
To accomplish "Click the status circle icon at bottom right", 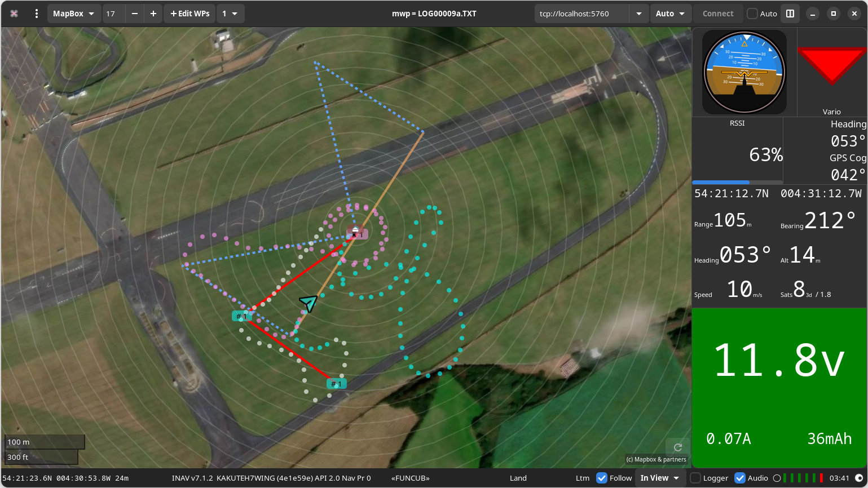I will click(859, 478).
